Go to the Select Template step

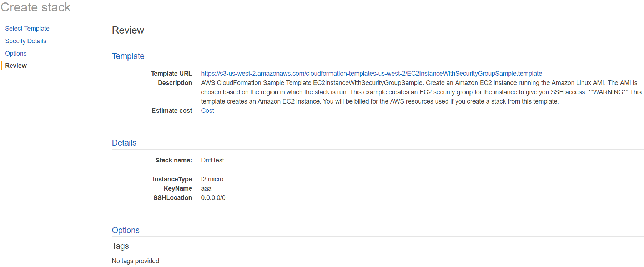click(x=27, y=29)
